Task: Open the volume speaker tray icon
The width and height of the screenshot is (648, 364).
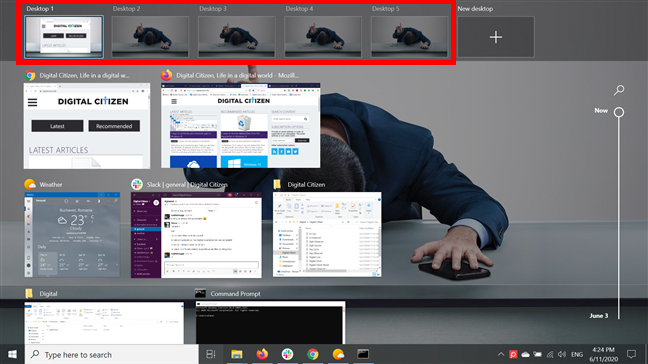Action: click(562, 354)
